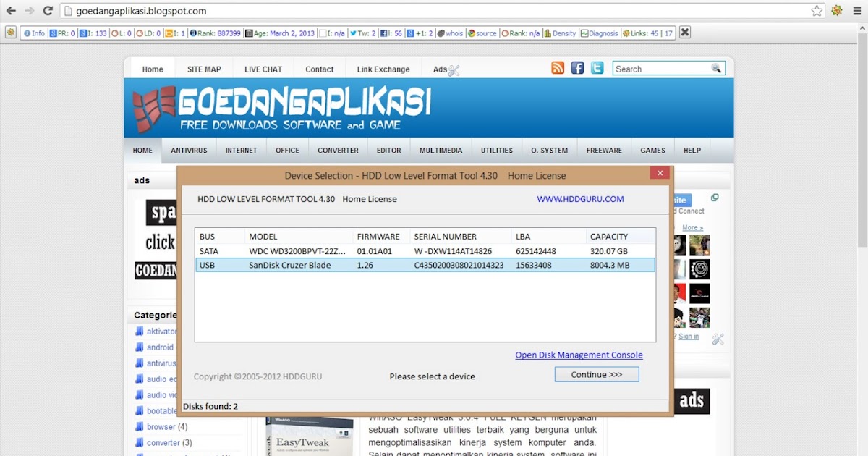Select the O. SYSTEM menu item

[x=549, y=151]
